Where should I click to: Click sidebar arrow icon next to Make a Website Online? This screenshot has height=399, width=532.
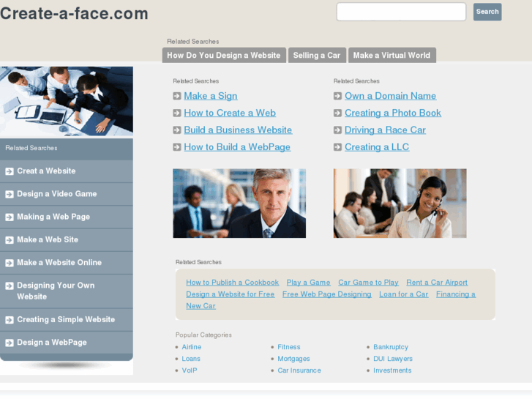pyautogui.click(x=10, y=263)
